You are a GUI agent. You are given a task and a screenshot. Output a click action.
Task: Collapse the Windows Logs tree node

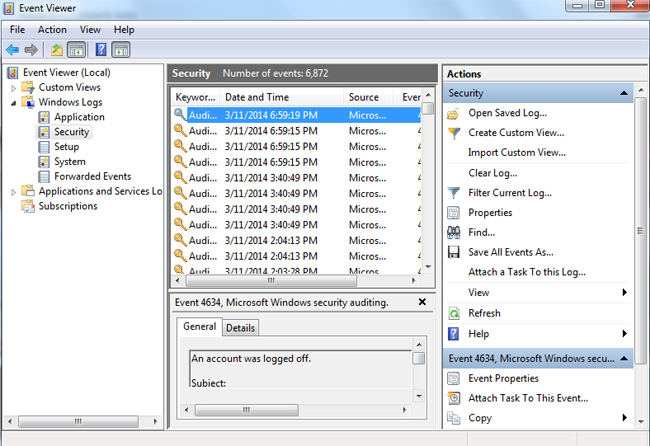(14, 103)
